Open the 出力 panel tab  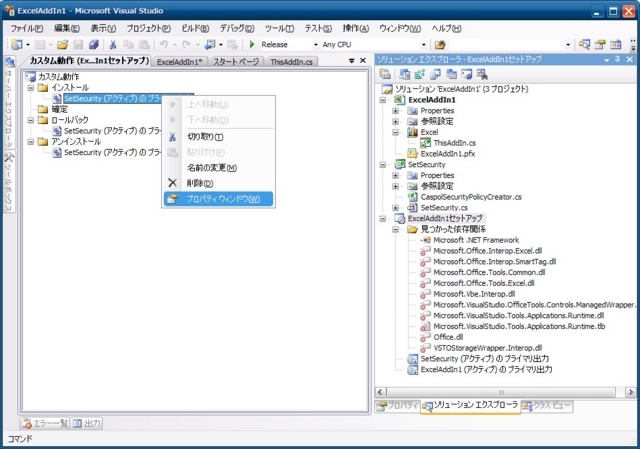point(87,423)
